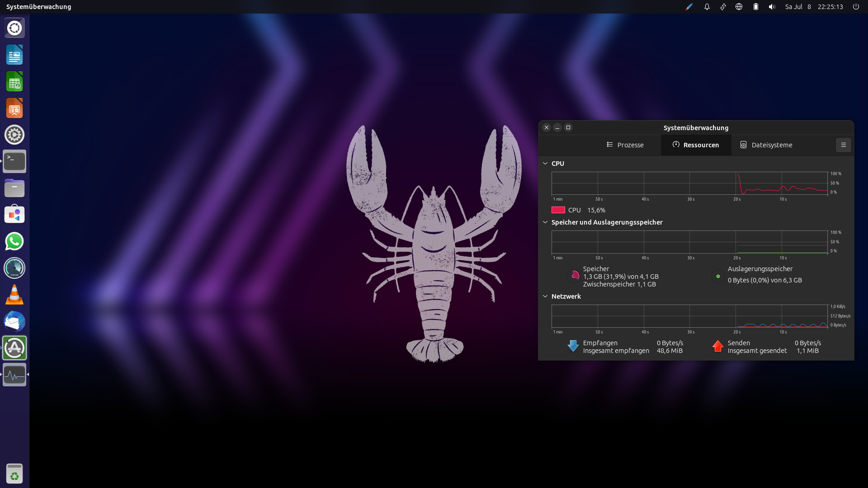
Task: Click the Auslagerungsspeicher green swap color icon
Action: 718,276
